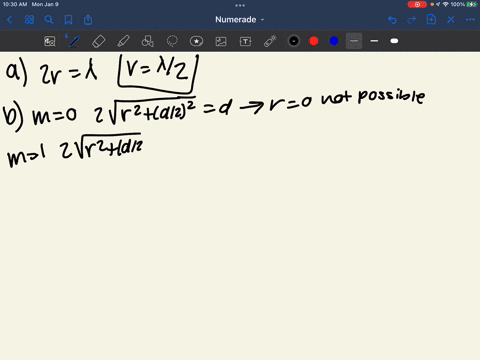The width and height of the screenshot is (480, 360).
Task: Select the thin stroke width
Action: (354, 41)
